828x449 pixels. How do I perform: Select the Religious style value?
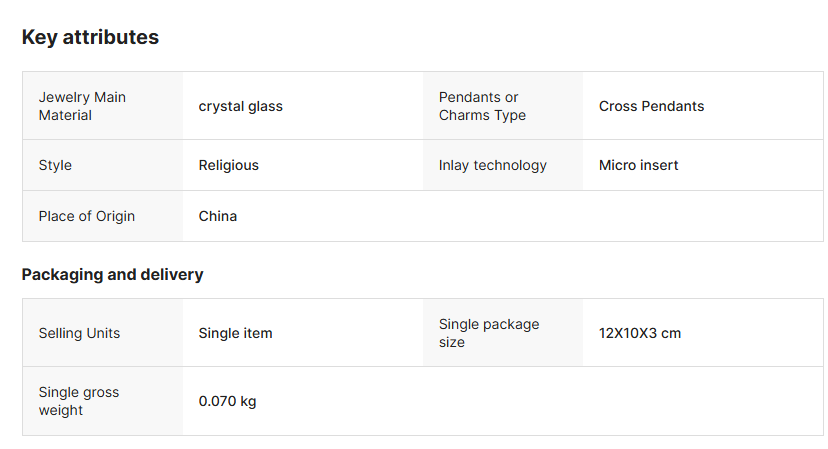pos(228,165)
